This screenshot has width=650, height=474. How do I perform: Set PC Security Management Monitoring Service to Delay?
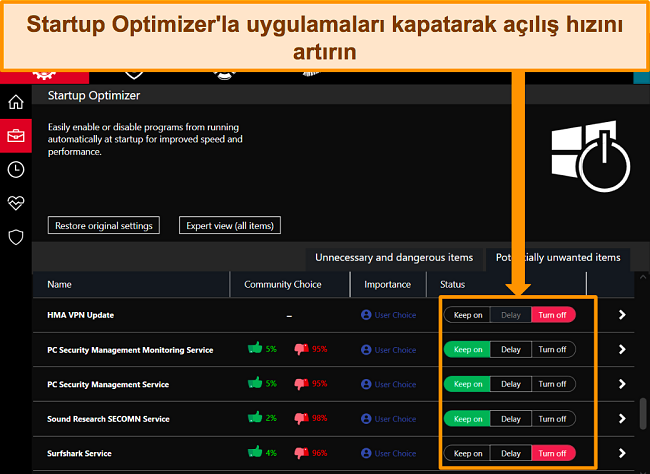tap(511, 350)
